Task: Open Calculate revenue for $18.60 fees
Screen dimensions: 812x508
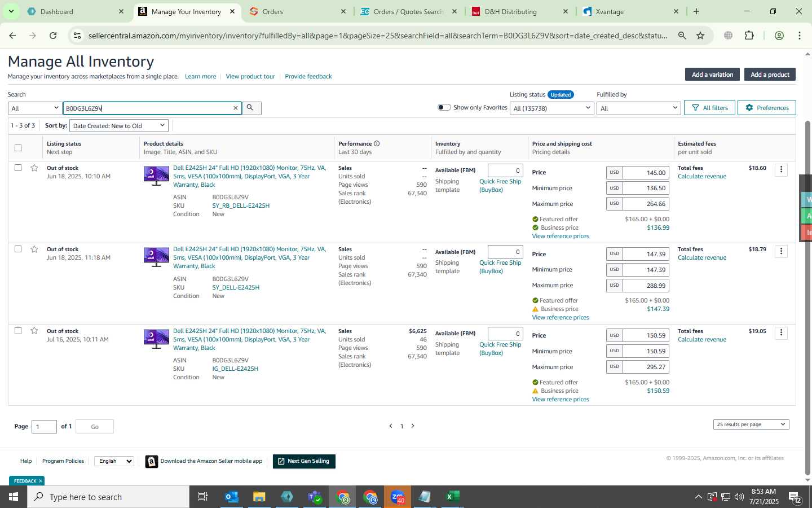Action: coord(701,176)
